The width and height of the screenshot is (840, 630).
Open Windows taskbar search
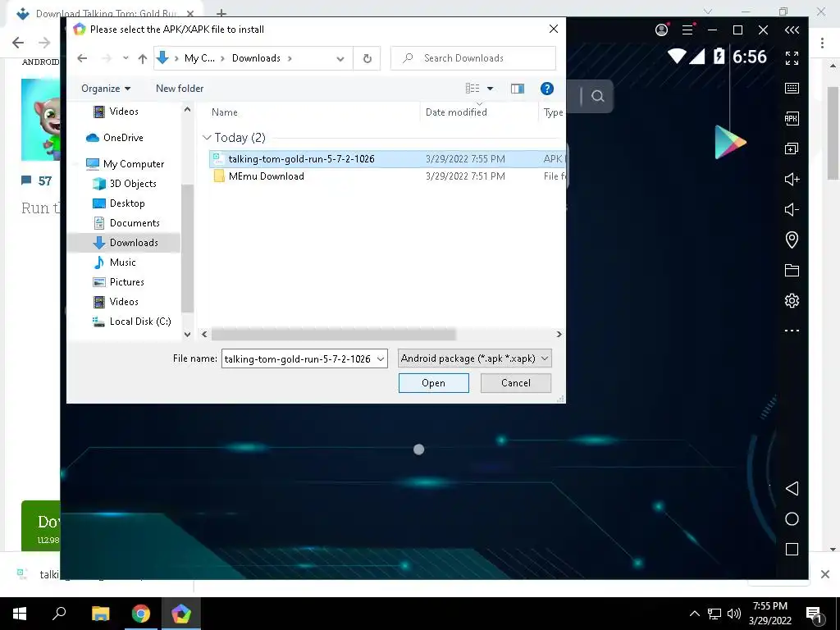pos(59,613)
